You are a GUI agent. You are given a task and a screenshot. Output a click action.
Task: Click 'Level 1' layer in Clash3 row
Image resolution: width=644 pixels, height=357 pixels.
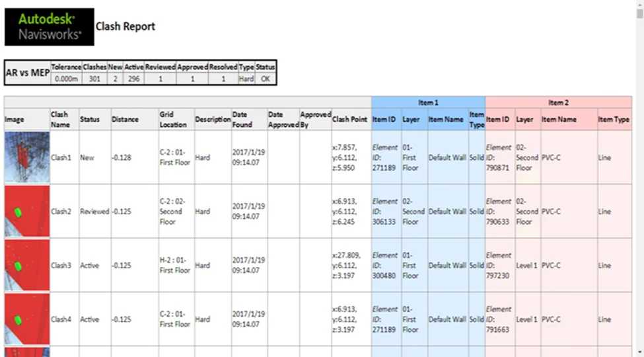coord(526,265)
